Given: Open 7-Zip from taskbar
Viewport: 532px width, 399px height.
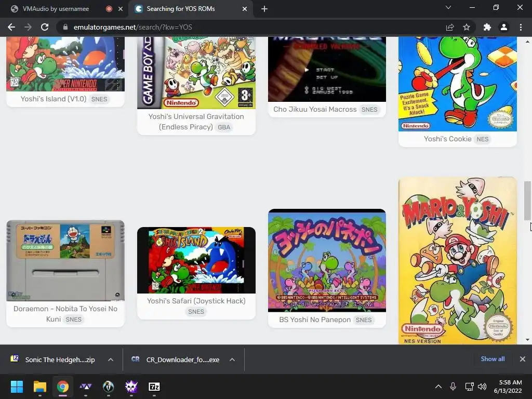Looking at the screenshot, I should 154,387.
